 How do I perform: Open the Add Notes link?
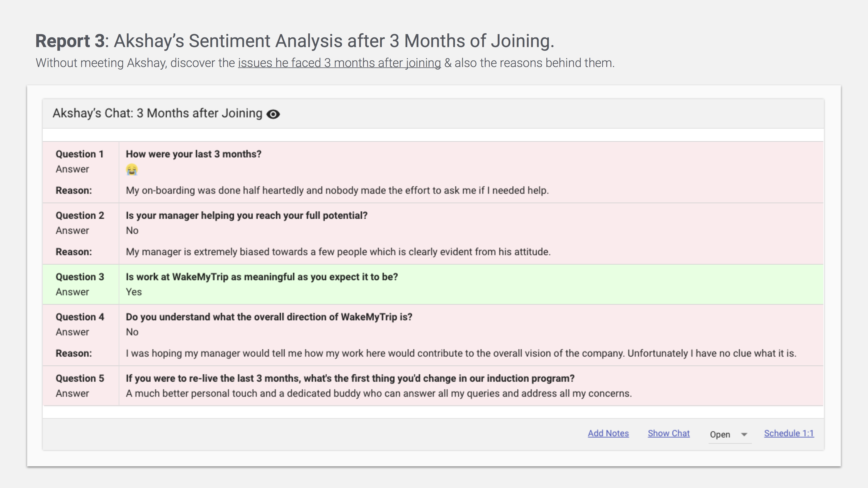pos(608,433)
